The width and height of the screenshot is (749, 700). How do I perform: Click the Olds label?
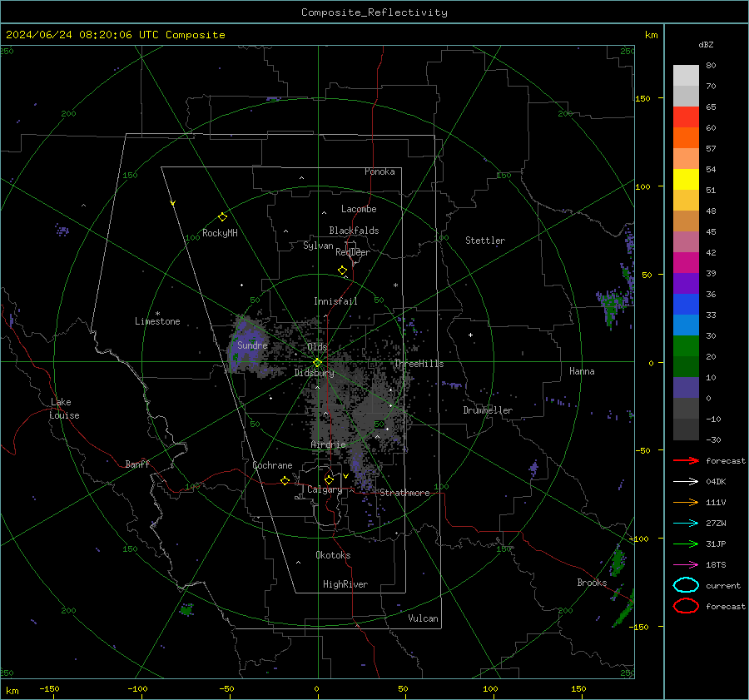click(317, 346)
